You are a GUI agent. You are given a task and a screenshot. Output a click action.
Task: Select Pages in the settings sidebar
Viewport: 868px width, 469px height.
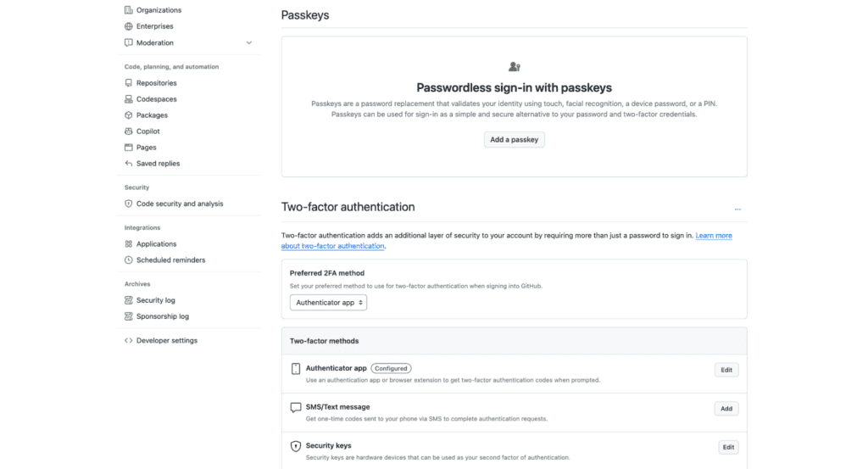point(146,148)
